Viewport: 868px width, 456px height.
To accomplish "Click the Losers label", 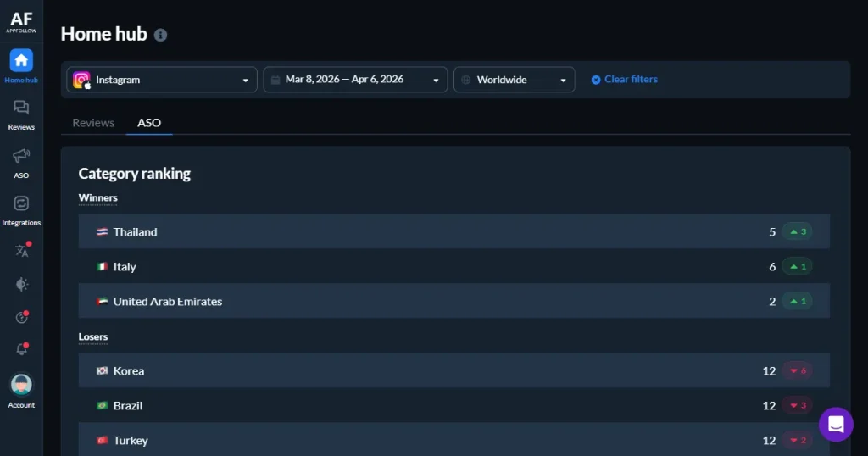I will tap(93, 337).
